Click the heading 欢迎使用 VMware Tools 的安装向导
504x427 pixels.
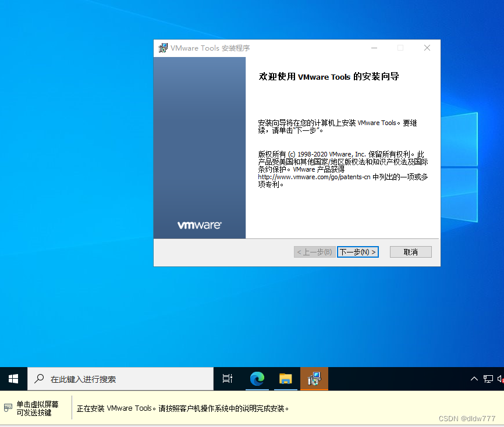[329, 76]
